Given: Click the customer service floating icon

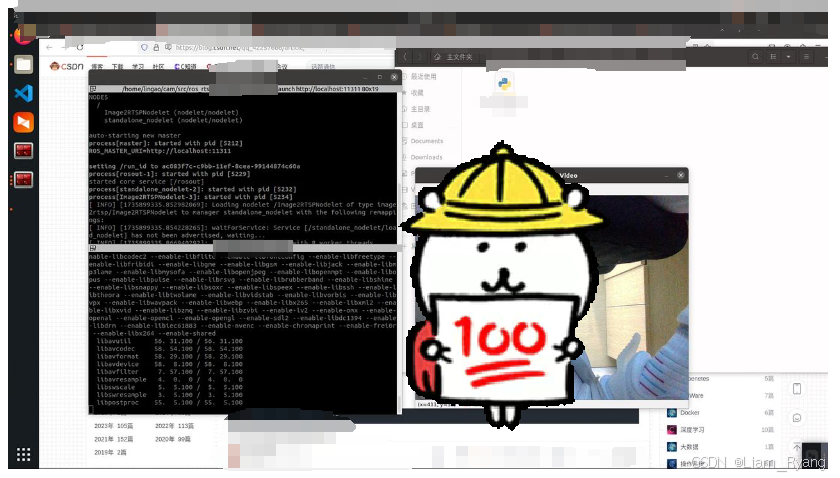Looking at the screenshot, I should (x=797, y=417).
